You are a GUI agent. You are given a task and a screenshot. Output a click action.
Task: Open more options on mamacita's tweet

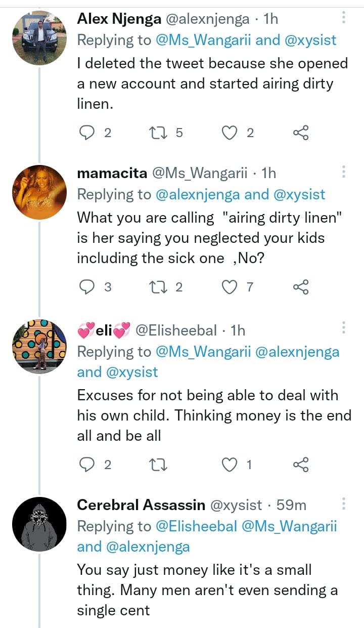343,173
